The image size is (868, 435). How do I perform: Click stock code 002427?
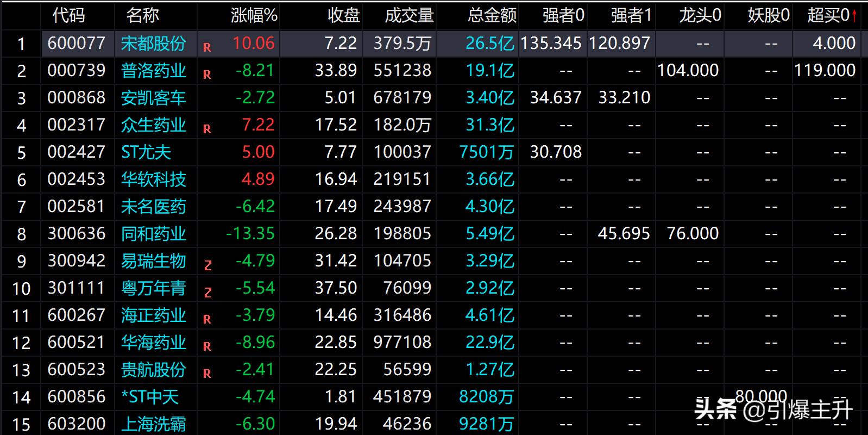tap(77, 152)
